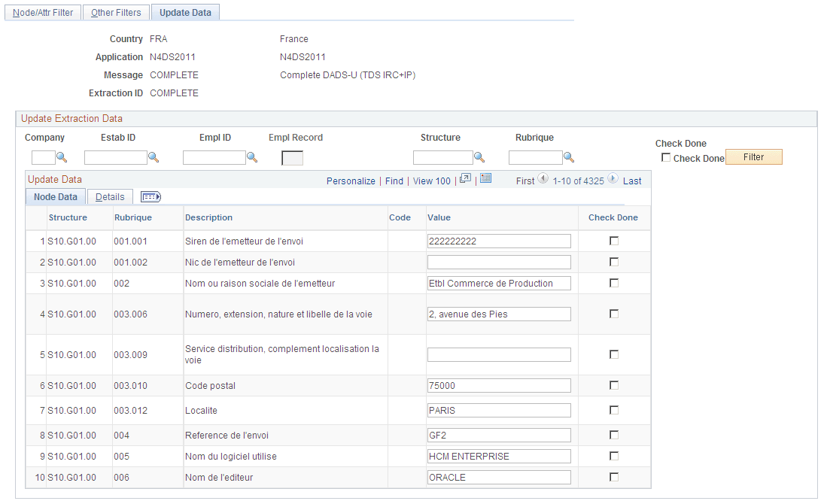The image size is (824, 504).
Task: Sort by the Code column header
Action: tap(400, 217)
